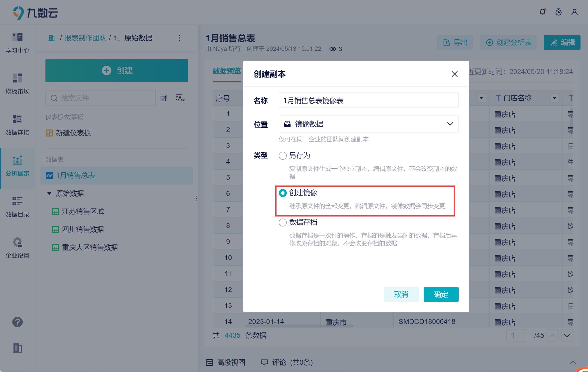Viewport: 588px width, 372px height.
Task: Click 报表制作团队 in the breadcrumb
Action: 85,38
